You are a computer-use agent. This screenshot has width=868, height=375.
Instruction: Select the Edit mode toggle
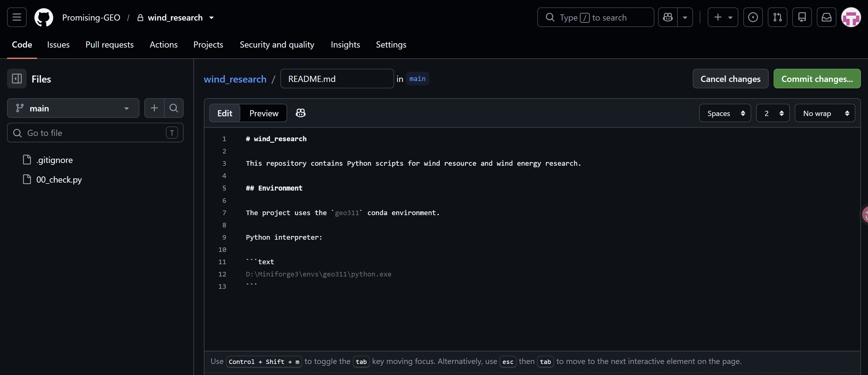pos(225,113)
